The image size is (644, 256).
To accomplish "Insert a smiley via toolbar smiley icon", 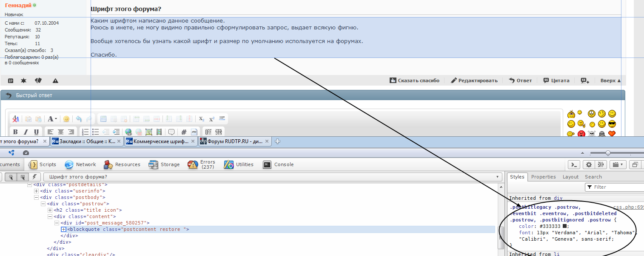I will tap(66, 119).
